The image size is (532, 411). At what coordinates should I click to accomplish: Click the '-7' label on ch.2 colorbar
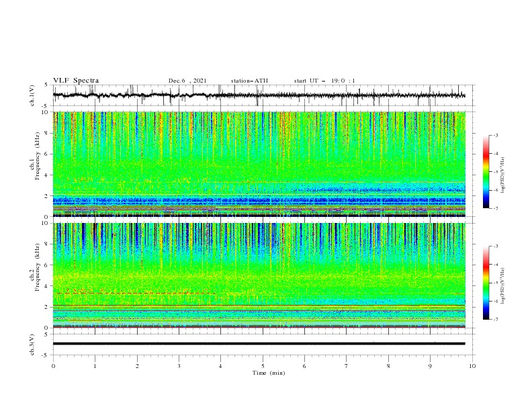496,320
